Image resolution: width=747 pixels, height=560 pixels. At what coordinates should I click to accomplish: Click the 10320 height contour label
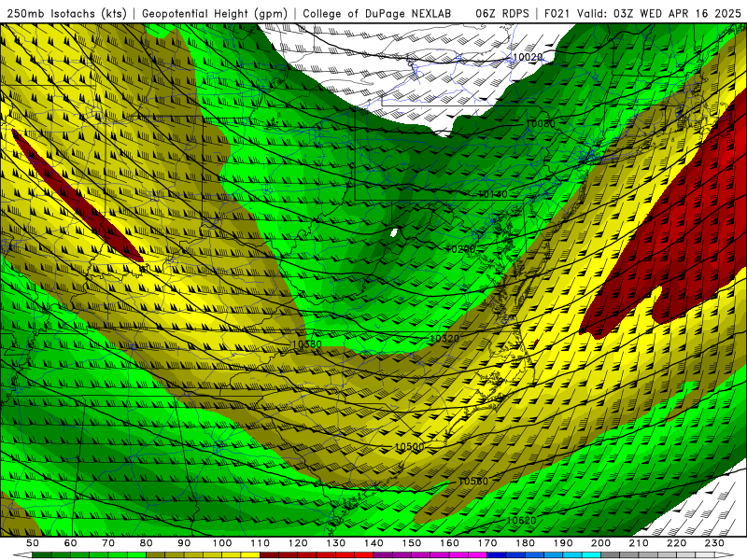tap(444, 338)
